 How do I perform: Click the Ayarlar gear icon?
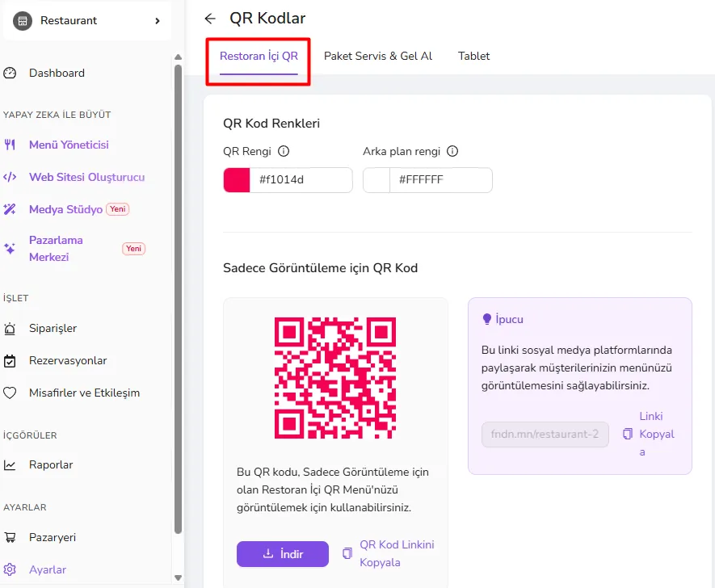(x=10, y=569)
